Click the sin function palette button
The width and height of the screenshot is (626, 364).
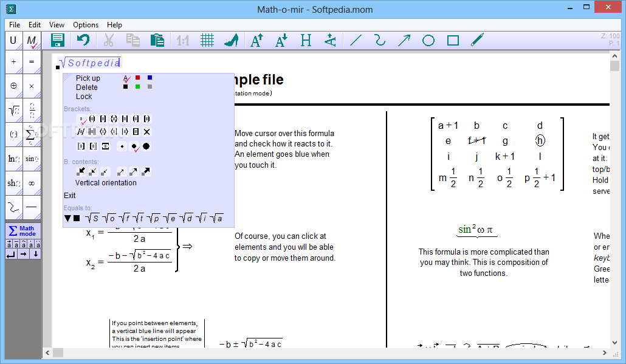click(x=32, y=159)
